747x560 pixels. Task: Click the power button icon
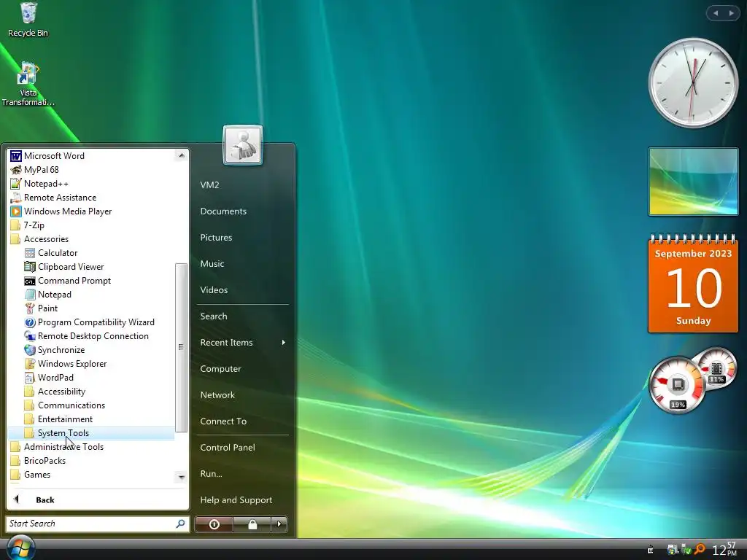[x=214, y=524]
